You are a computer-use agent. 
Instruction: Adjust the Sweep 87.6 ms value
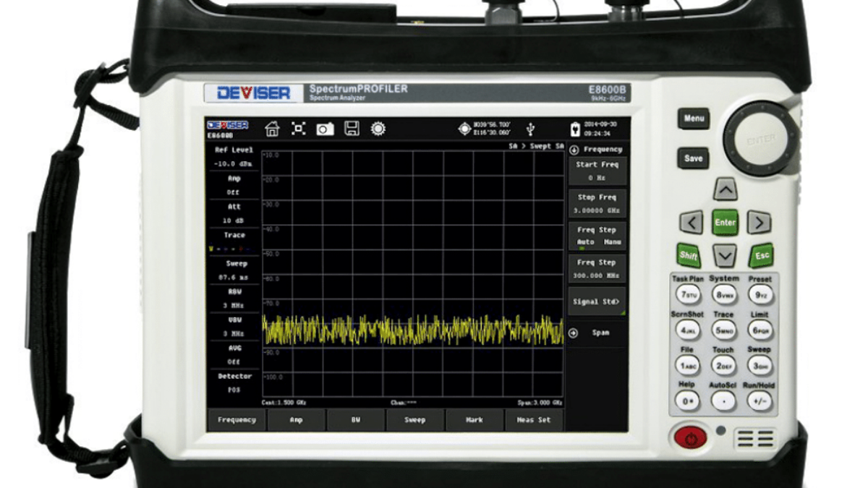click(x=234, y=270)
